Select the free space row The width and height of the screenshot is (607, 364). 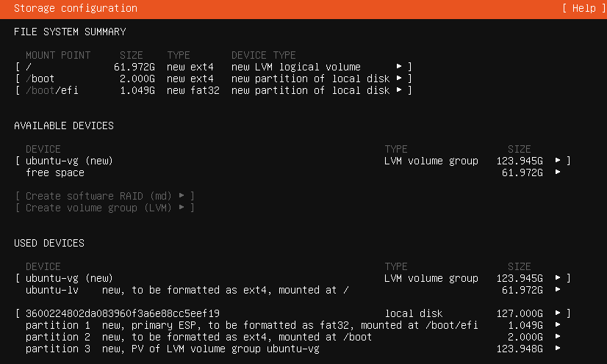point(293,172)
